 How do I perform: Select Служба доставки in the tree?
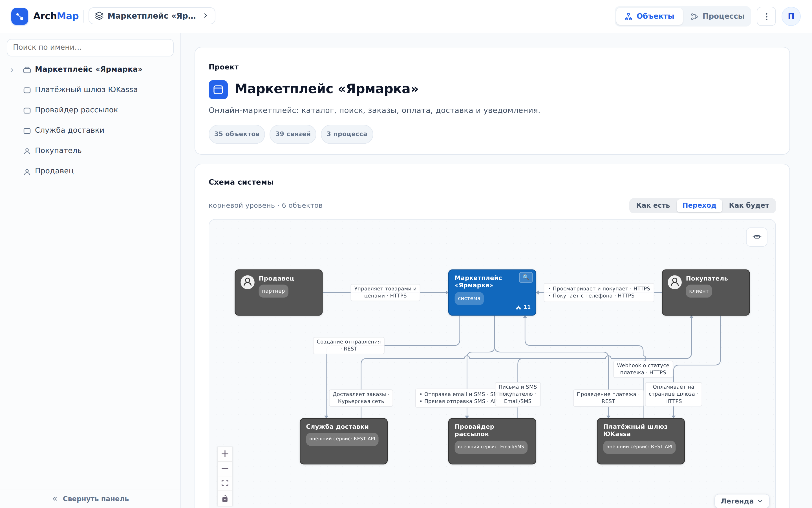[x=69, y=130]
